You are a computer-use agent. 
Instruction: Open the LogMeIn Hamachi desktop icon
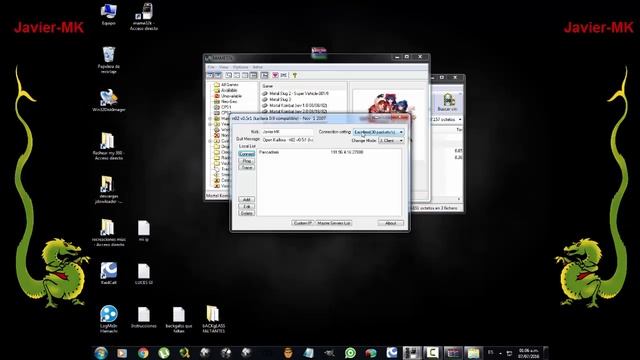point(109,319)
